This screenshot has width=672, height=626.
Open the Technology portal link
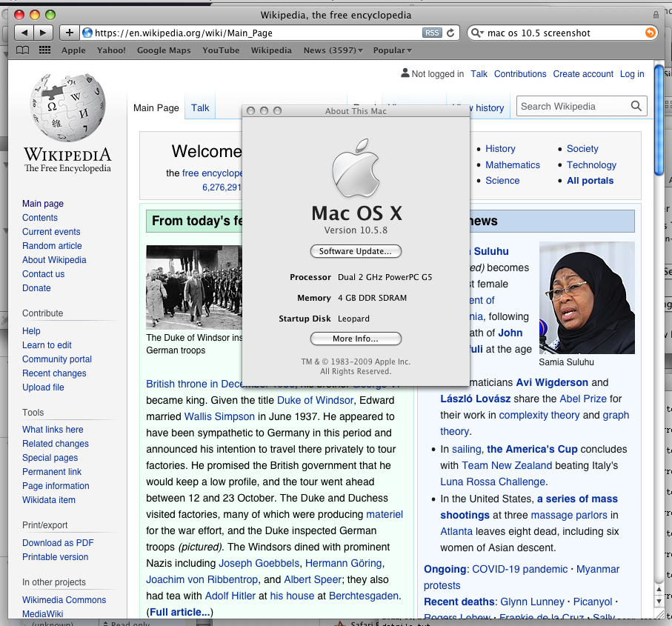591,165
